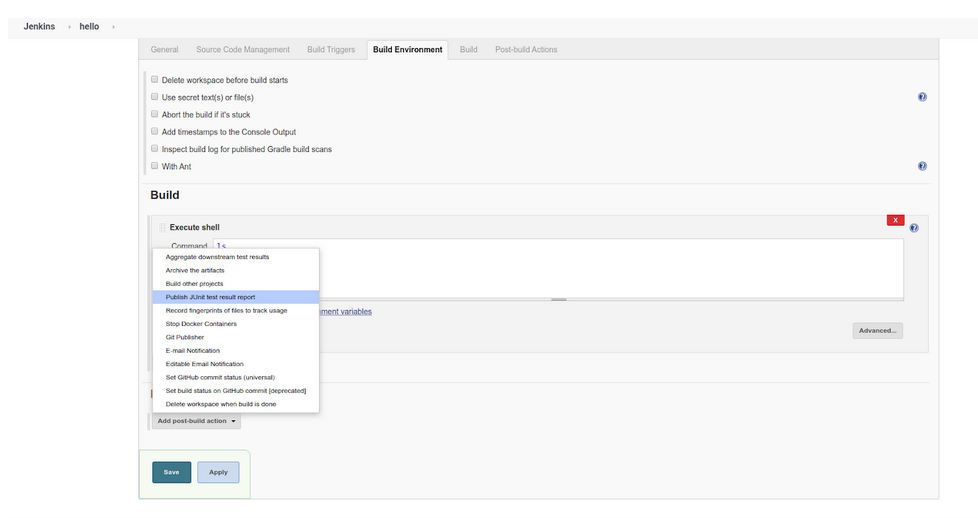Click help icon for Execute shell step

(914, 228)
